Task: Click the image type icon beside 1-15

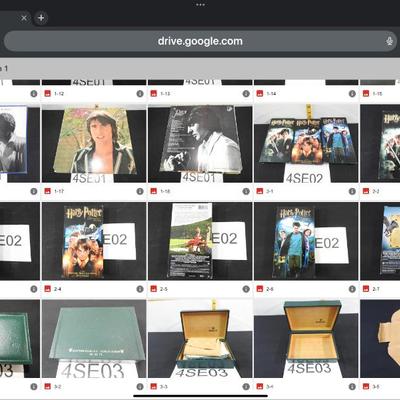Action: click(x=366, y=94)
